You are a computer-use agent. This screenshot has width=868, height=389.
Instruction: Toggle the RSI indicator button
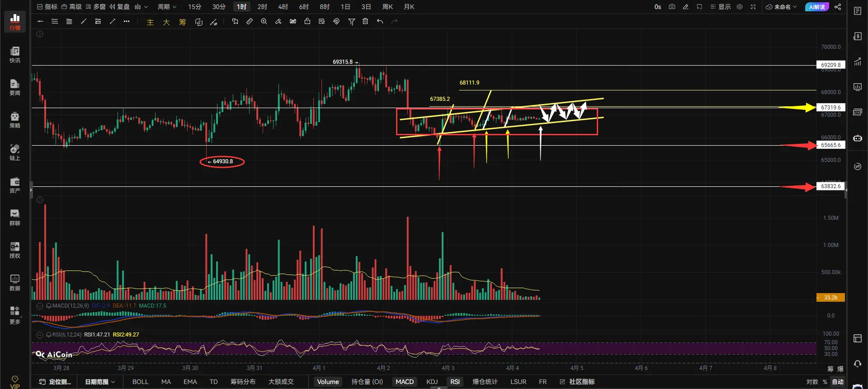coord(455,382)
